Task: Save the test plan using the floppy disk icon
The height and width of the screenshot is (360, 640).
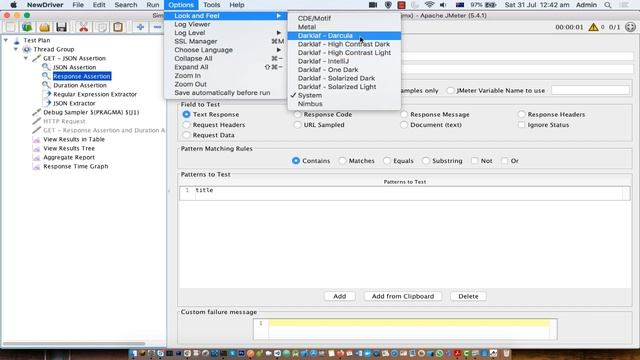Action: 61,27
